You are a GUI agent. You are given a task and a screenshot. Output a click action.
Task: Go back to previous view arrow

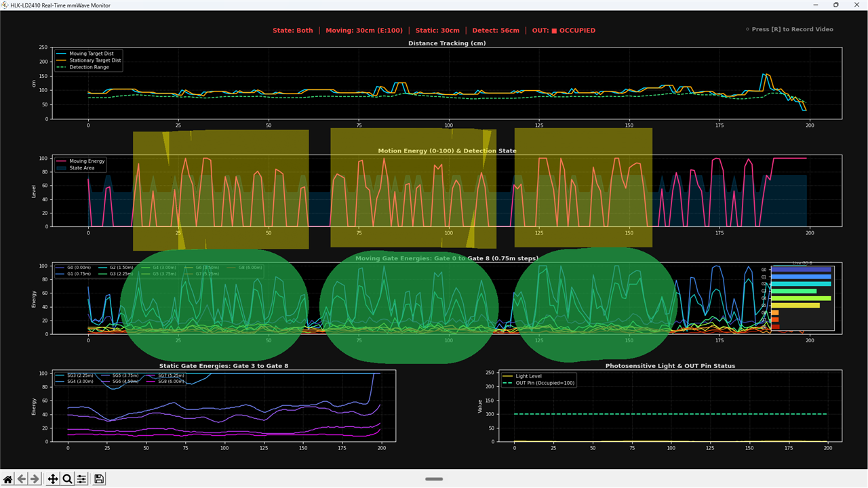[x=22, y=479]
